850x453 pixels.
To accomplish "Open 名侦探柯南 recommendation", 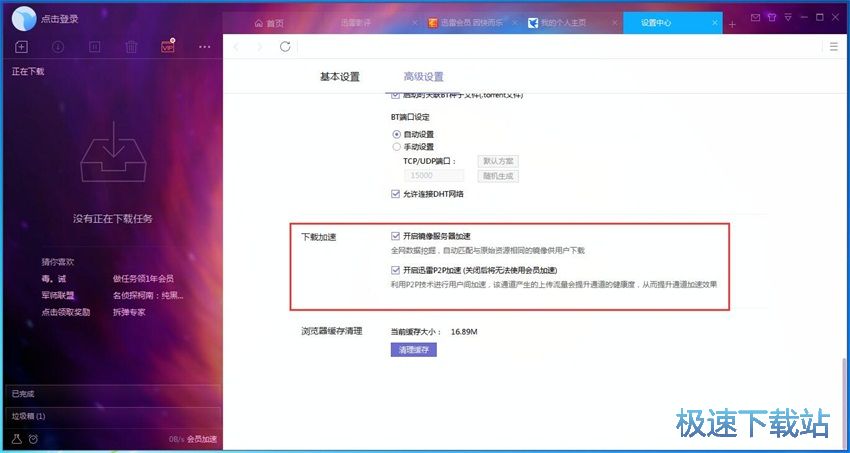I will click(x=148, y=295).
